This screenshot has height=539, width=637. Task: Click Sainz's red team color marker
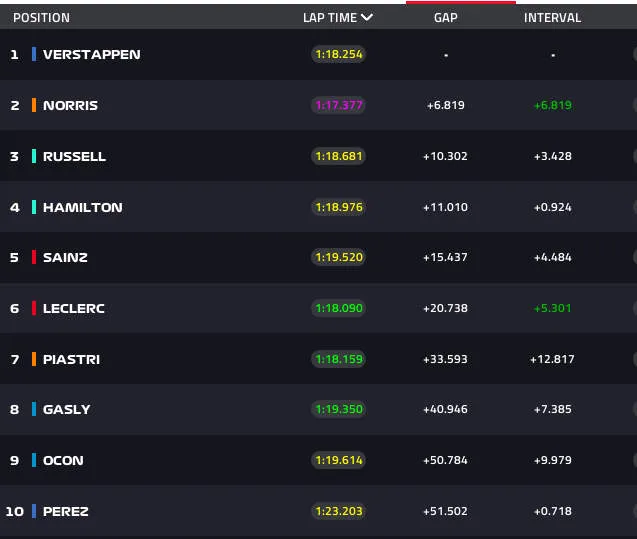[x=34, y=257]
